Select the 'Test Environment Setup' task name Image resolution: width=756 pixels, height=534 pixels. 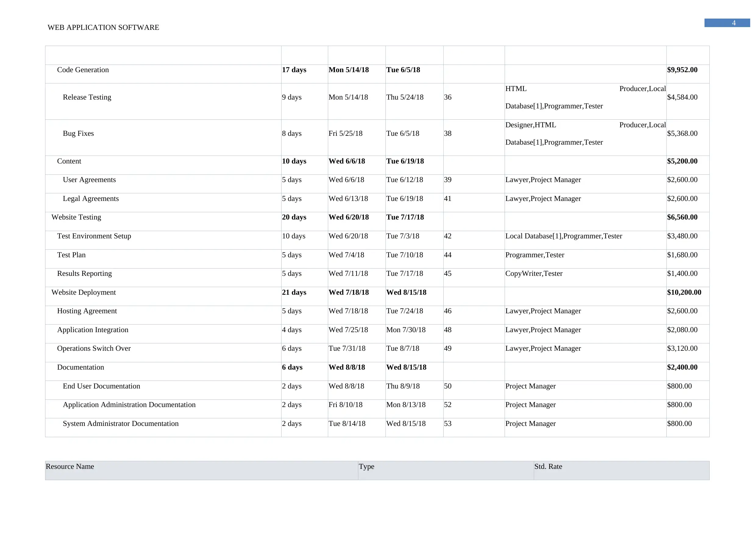[94, 236]
